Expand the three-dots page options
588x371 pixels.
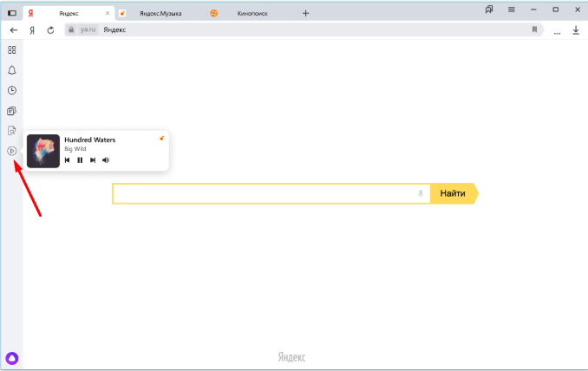(557, 29)
